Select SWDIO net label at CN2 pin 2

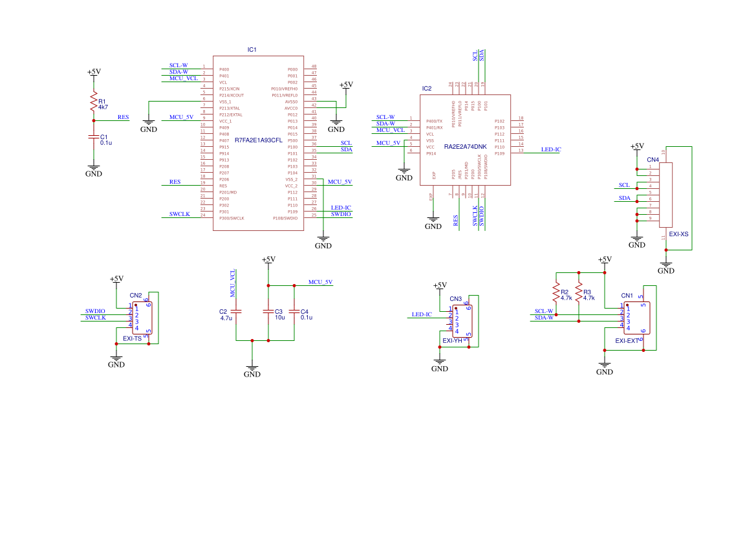pos(95,312)
